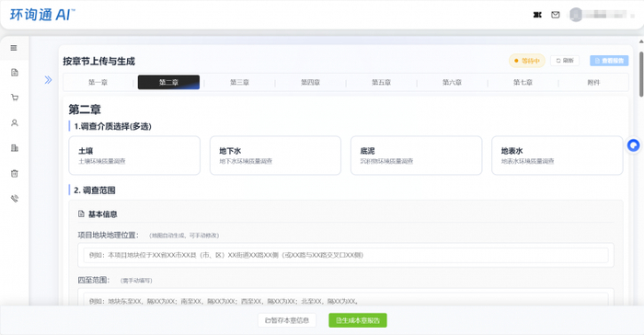Image resolution: width=644 pixels, height=335 pixels.
Task: Open the trash bin icon in the sidebar
Action: 15,173
